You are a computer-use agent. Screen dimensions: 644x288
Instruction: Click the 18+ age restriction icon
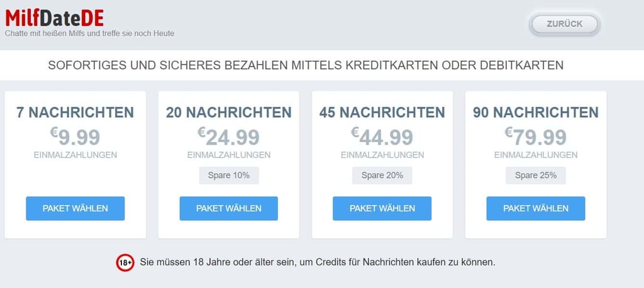coord(125,262)
